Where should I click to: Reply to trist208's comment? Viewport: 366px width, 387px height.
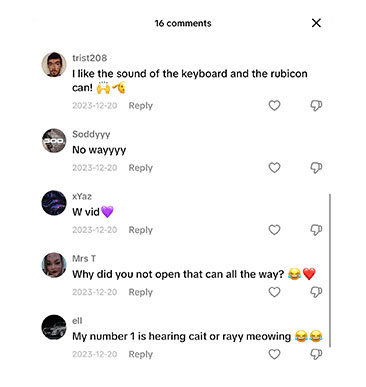coord(141,106)
